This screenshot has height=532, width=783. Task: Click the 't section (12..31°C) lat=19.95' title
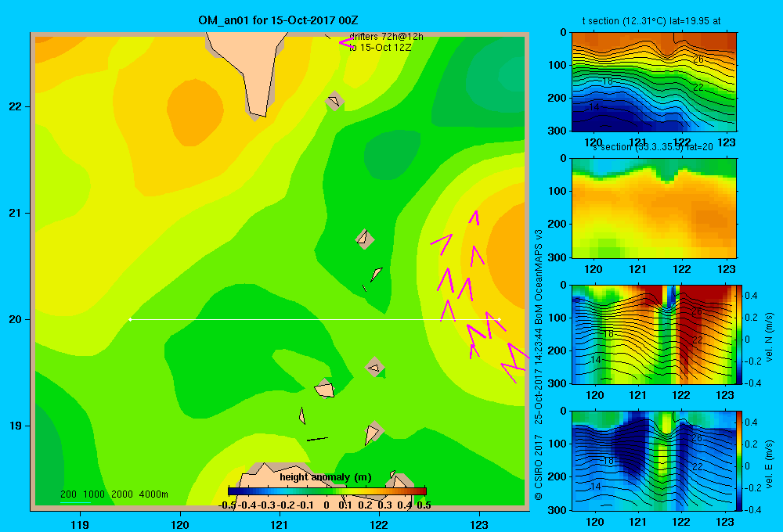coord(651,21)
